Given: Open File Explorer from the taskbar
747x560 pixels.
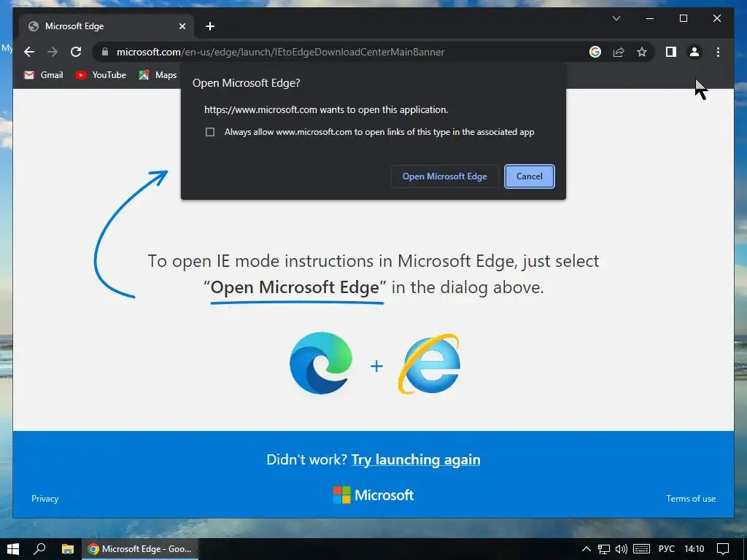Looking at the screenshot, I should pos(68,549).
